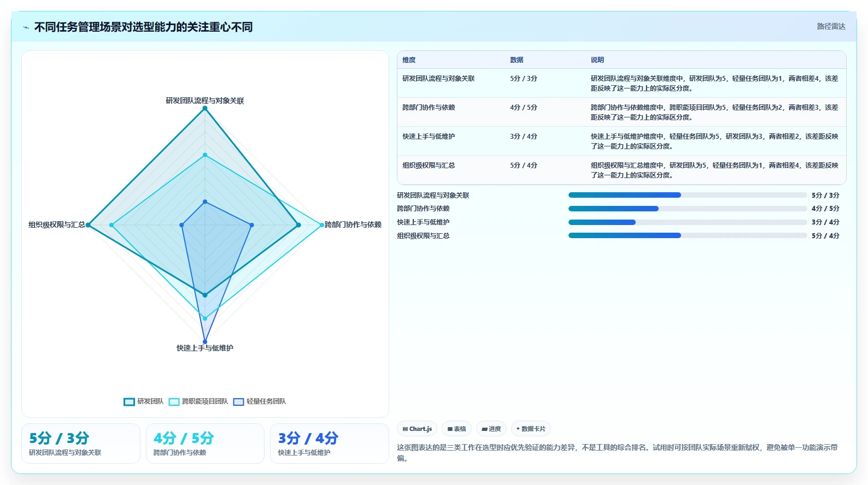Click 跨职能项目团队 data point at right vertex
Image resolution: width=868 pixels, height=485 pixels.
click(321, 225)
